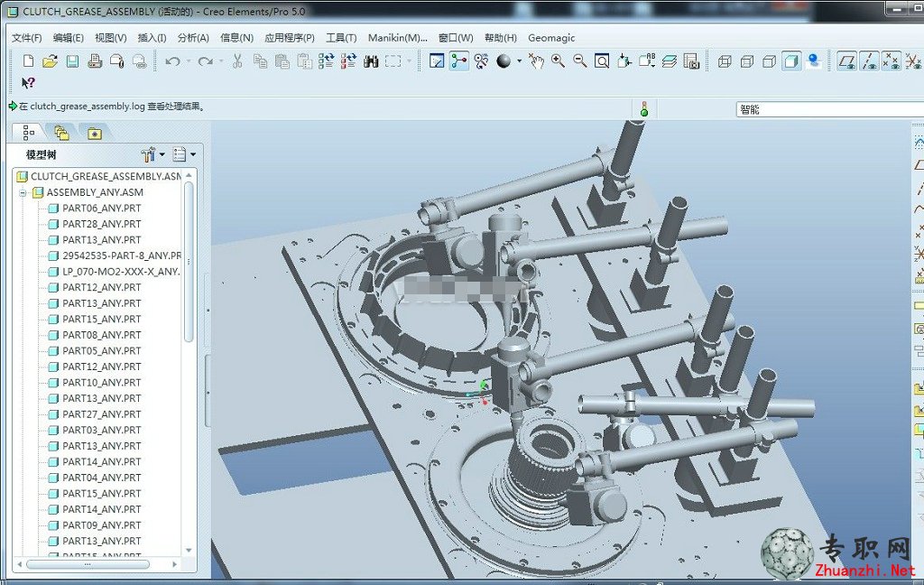Select PART28_ANY.PRT in model tree
Viewport: 924px width, 585px height.
tap(95, 224)
